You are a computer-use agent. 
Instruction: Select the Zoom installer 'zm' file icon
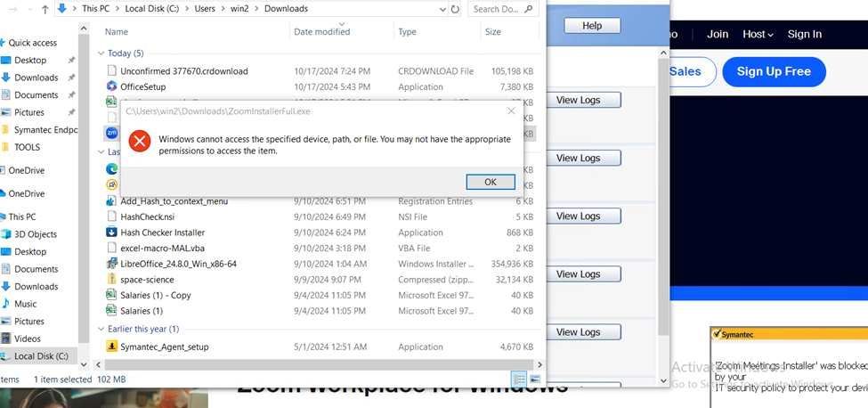[x=110, y=134]
